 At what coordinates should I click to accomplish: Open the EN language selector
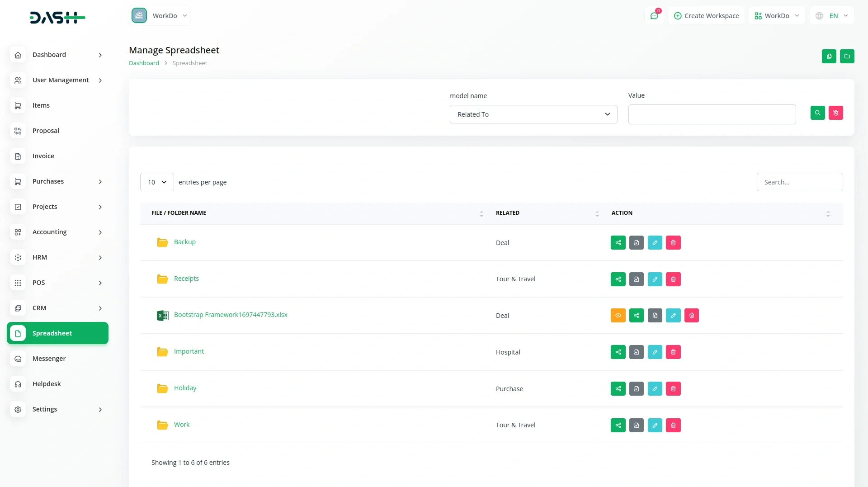832,16
